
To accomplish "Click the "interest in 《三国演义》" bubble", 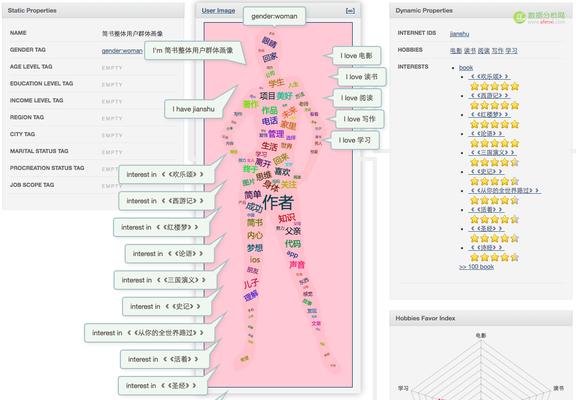I will tap(165, 280).
